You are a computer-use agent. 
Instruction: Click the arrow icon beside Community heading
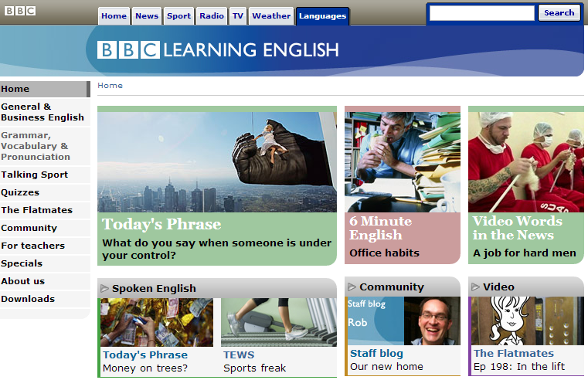tap(352, 287)
